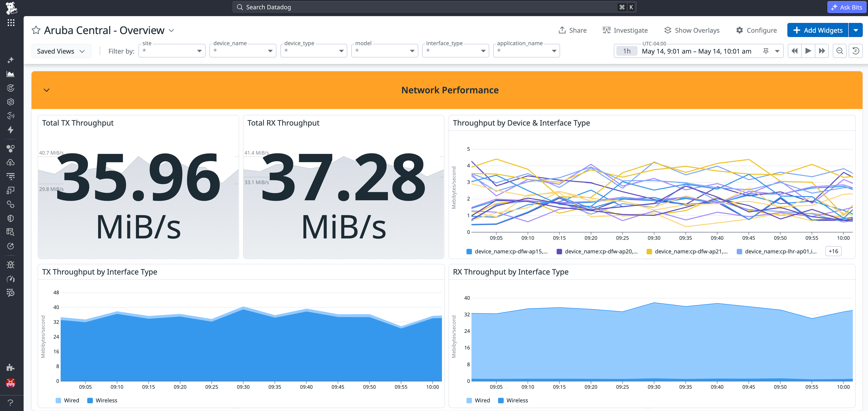Click the Share button
This screenshot has width=868, height=411.
tap(573, 30)
